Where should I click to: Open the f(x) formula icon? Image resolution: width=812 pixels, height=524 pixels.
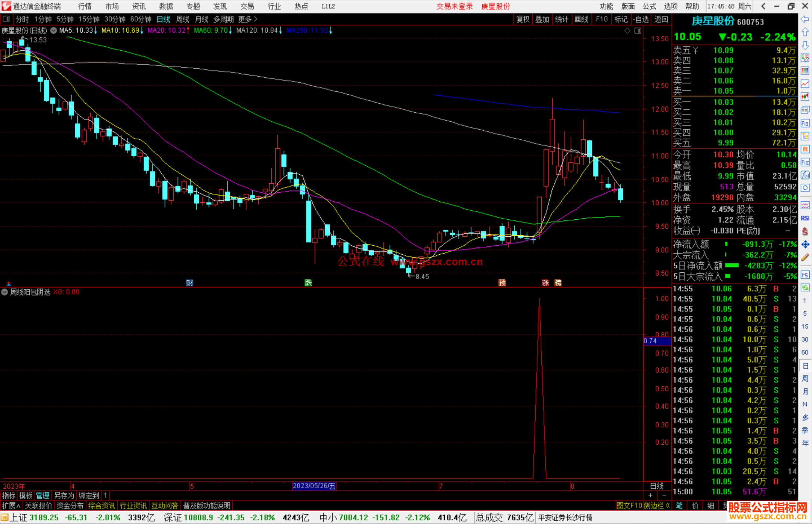click(x=805, y=175)
